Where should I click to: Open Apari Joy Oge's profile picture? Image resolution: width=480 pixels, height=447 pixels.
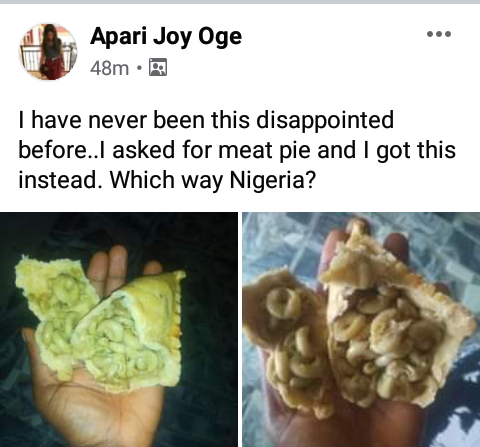pyautogui.click(x=48, y=52)
